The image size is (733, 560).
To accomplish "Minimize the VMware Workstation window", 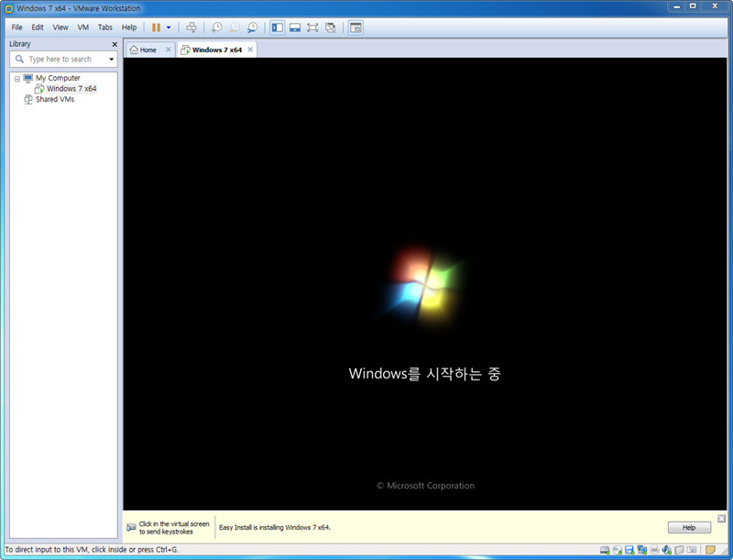I will (676, 6).
